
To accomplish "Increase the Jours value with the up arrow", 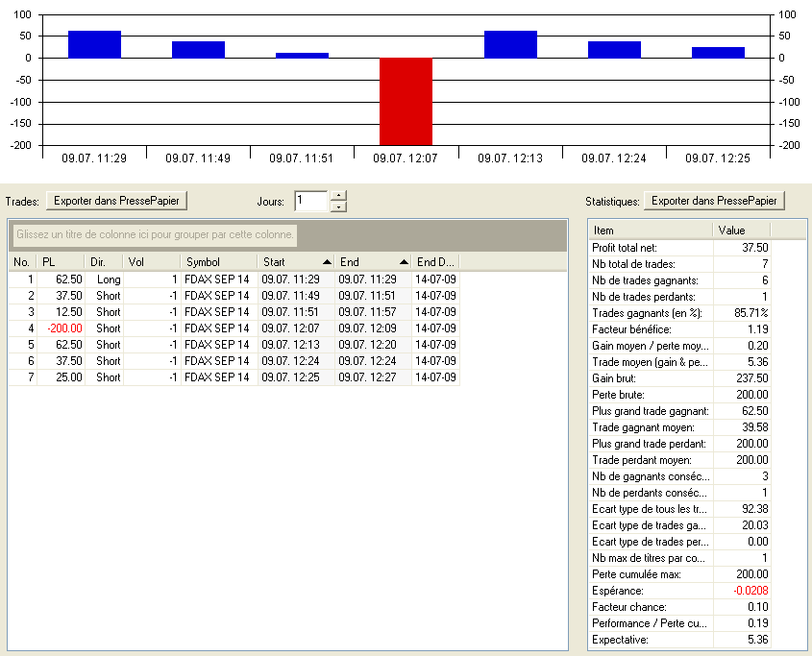I will [x=337, y=196].
